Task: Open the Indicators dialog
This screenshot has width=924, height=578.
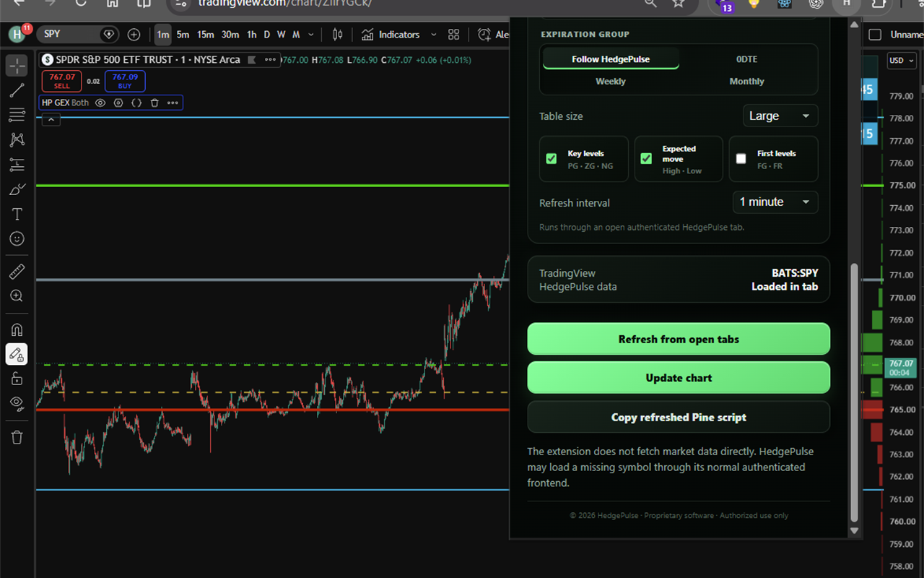Action: [x=391, y=35]
